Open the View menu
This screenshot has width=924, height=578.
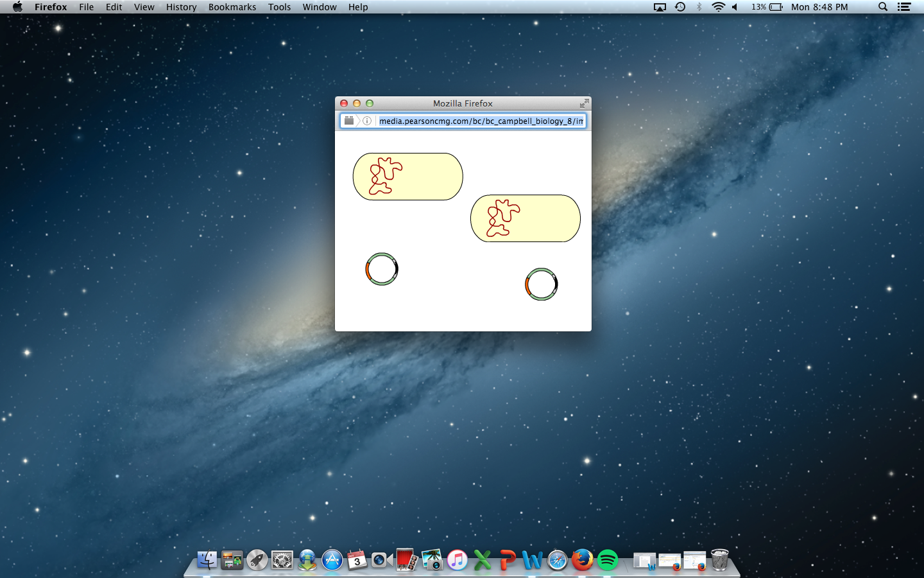click(144, 7)
